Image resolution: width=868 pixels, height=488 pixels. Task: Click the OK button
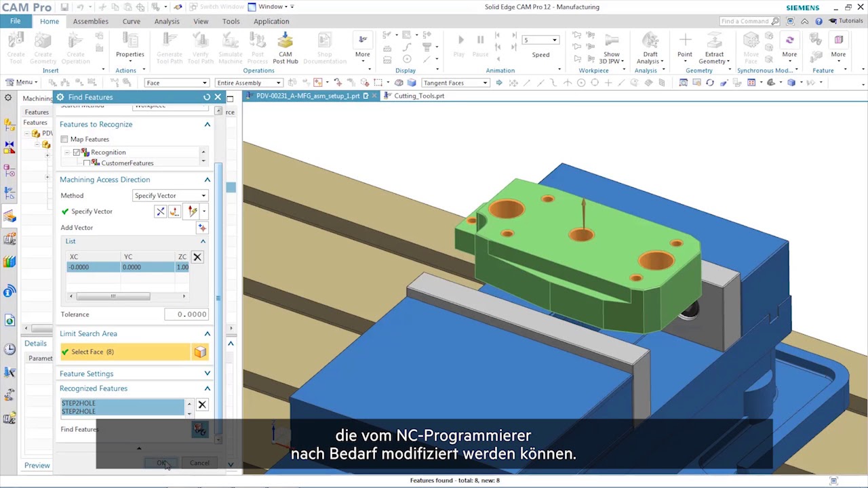[x=161, y=463]
